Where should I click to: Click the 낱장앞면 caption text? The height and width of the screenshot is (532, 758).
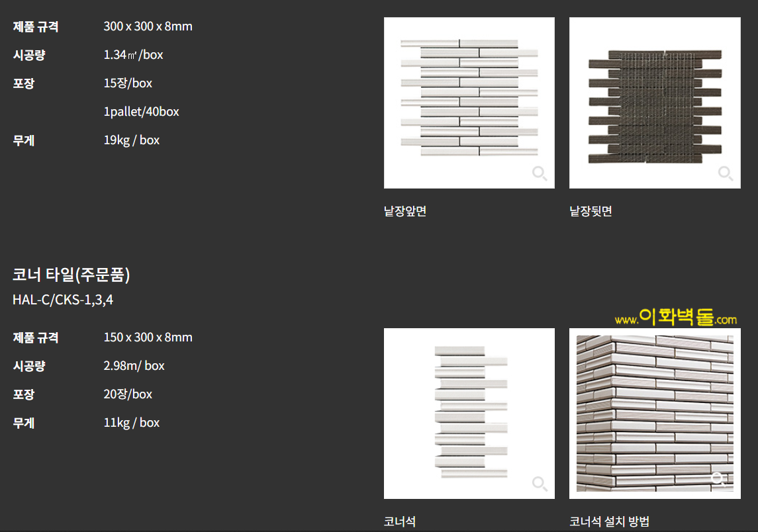click(x=405, y=212)
